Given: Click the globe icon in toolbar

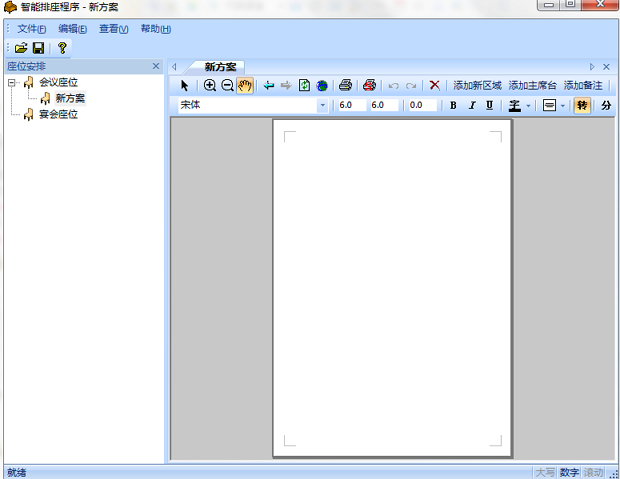Looking at the screenshot, I should [322, 85].
